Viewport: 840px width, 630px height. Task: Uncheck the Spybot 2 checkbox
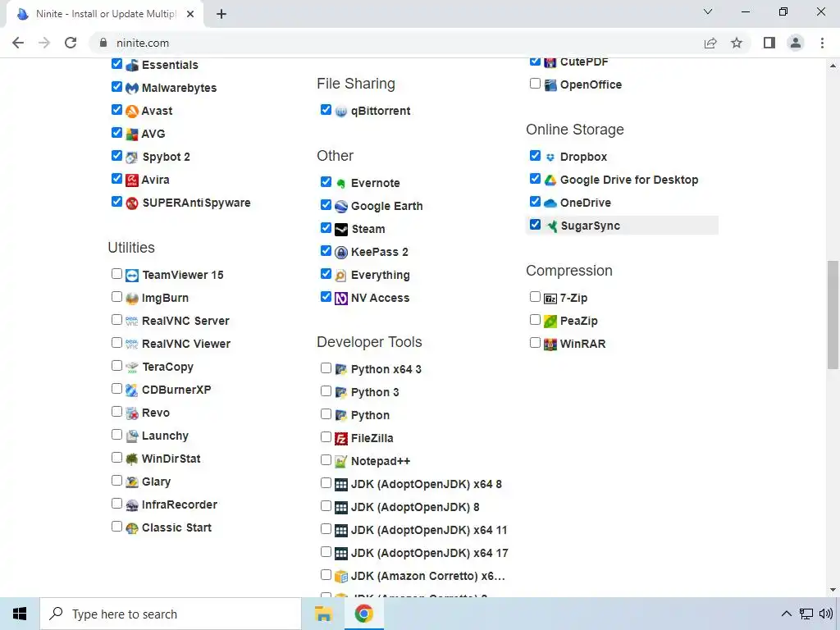click(x=116, y=155)
